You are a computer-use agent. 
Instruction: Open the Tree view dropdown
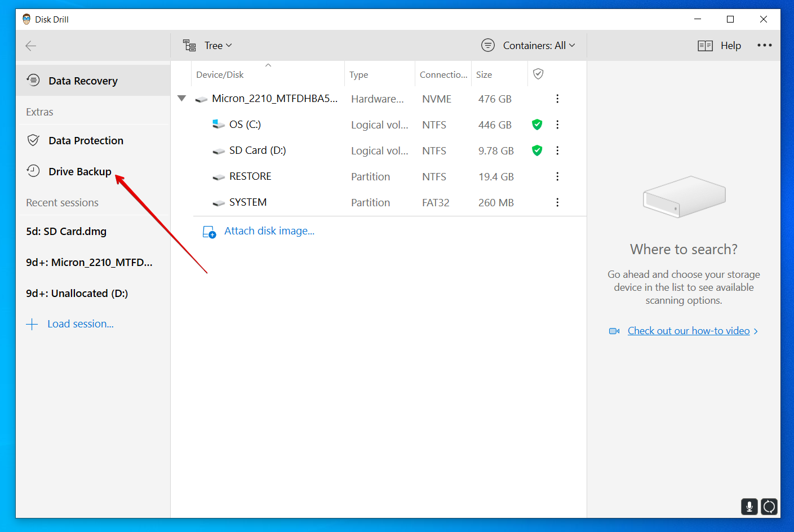(218, 46)
